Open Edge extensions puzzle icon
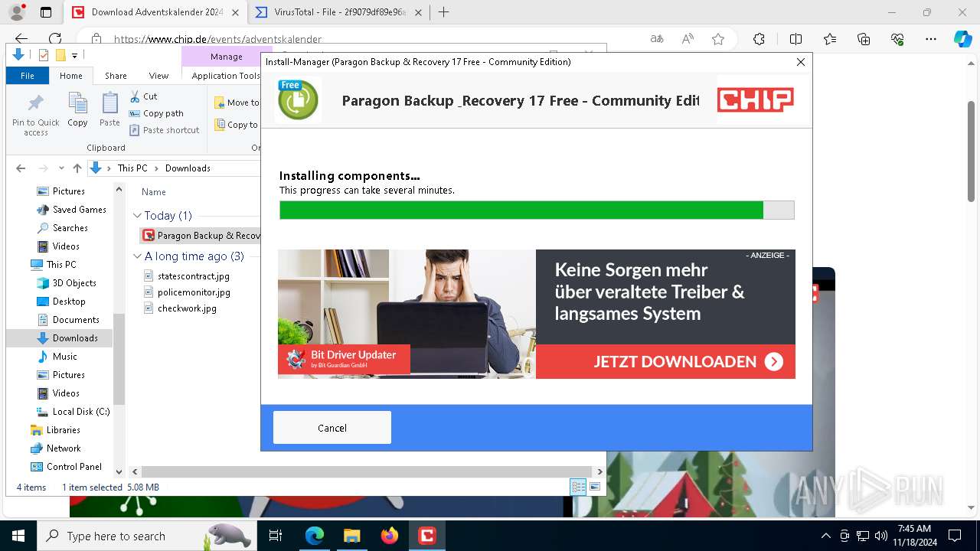The image size is (980, 551). coord(759,39)
